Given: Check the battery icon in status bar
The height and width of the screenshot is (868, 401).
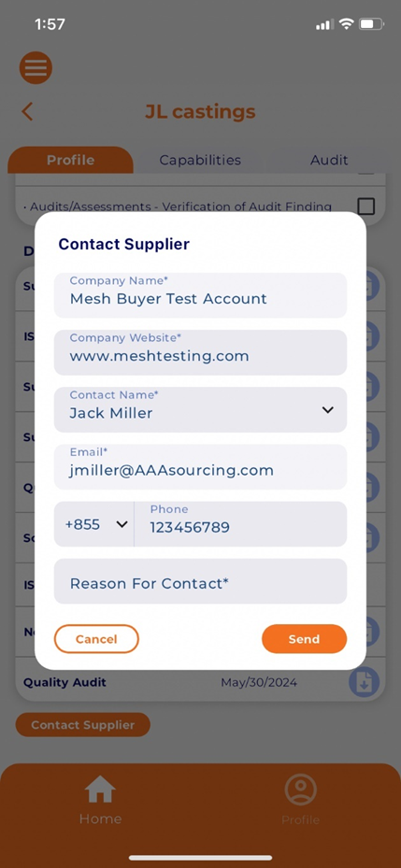Looking at the screenshot, I should (371, 24).
